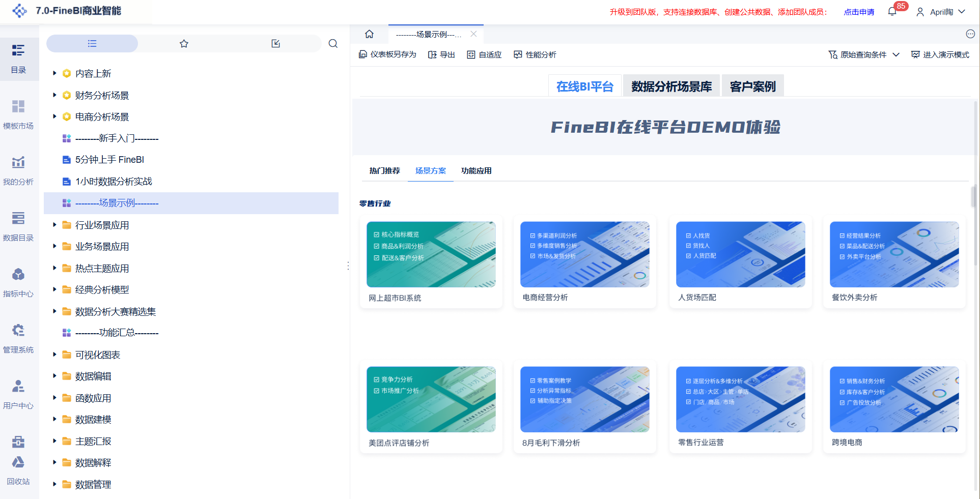
Task: Expand the 可视化图表 folder
Action: coord(54,355)
